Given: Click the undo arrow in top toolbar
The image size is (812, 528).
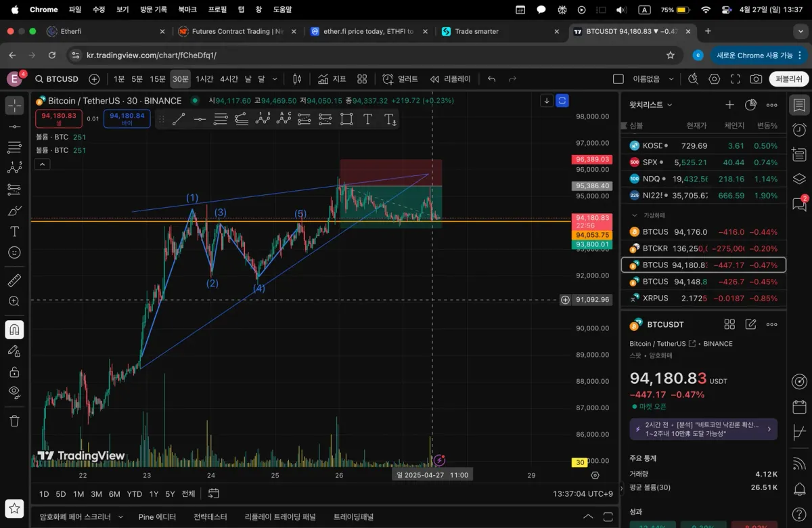Looking at the screenshot, I should [492, 79].
